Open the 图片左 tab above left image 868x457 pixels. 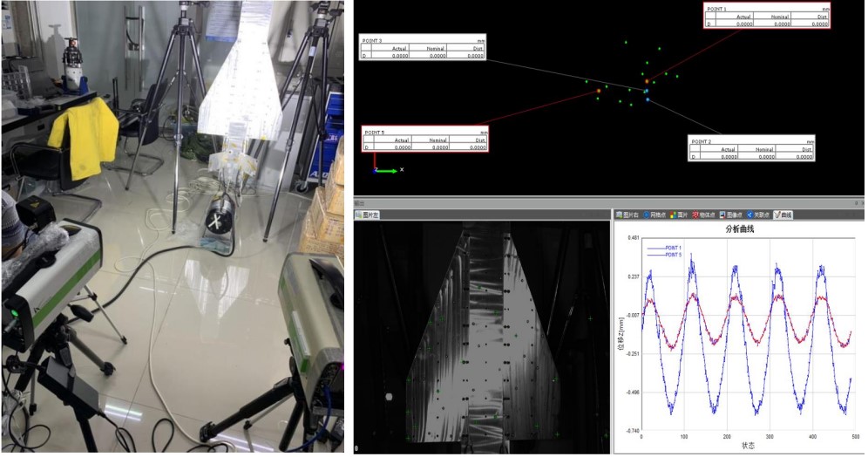click(x=367, y=215)
